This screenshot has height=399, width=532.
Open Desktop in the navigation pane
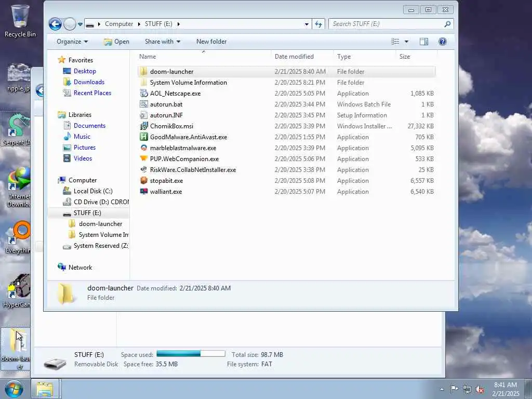(85, 71)
